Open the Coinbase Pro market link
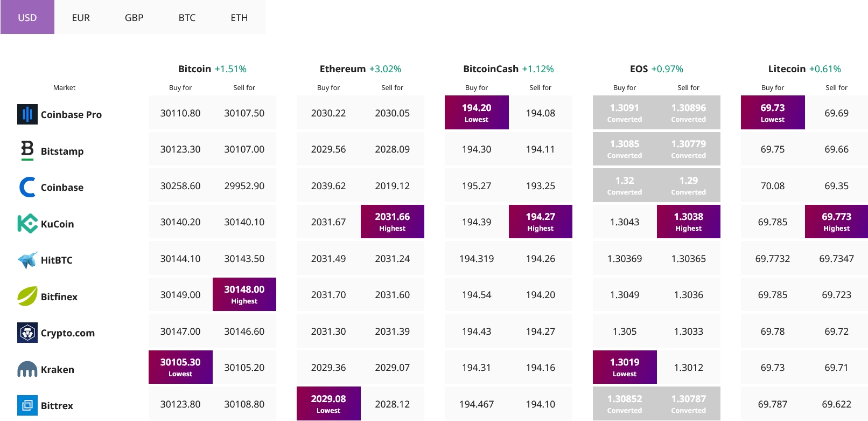Screen dimensions: 868x421 [x=71, y=114]
